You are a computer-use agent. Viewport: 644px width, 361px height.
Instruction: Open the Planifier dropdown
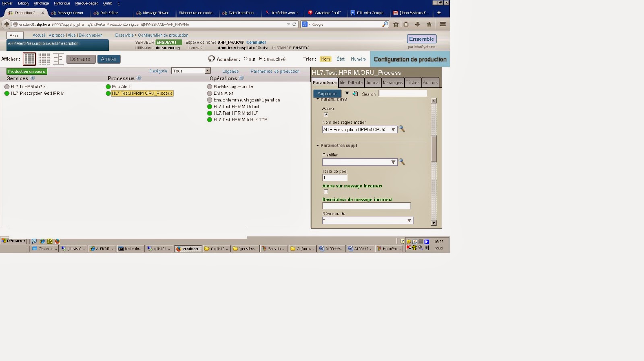click(x=393, y=162)
